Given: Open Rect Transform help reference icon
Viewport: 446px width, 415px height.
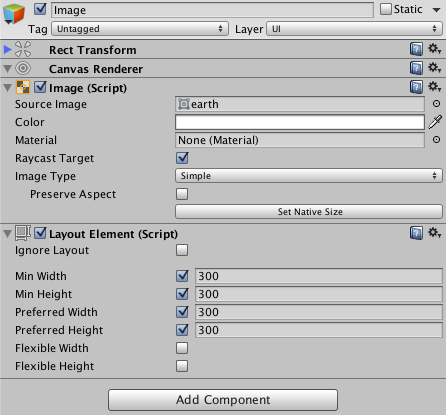Looking at the screenshot, I should point(416,49).
